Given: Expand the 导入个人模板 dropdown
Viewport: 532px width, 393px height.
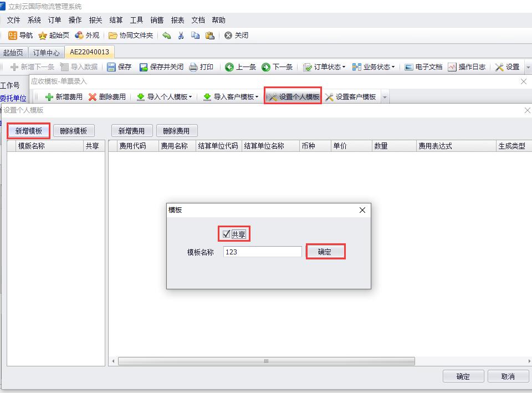Looking at the screenshot, I should pyautogui.click(x=191, y=97).
